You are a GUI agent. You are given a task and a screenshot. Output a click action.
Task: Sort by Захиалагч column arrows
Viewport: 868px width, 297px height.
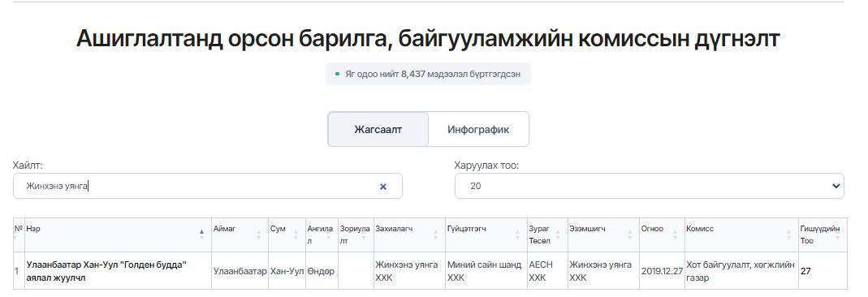pos(436,235)
